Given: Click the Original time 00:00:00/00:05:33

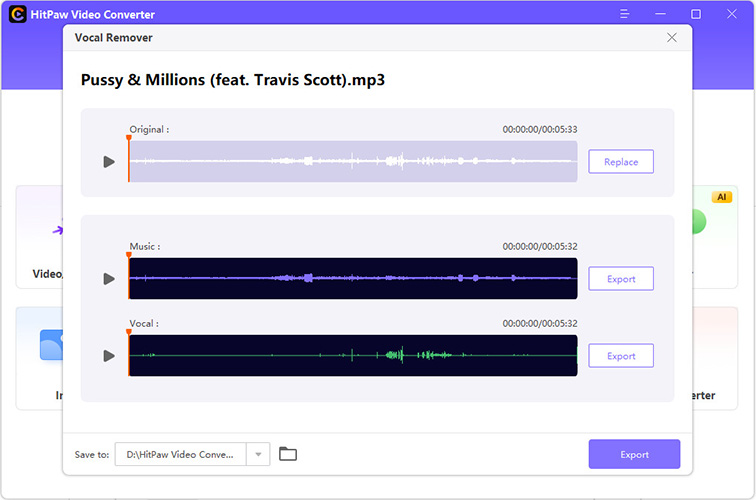Looking at the screenshot, I should [540, 129].
